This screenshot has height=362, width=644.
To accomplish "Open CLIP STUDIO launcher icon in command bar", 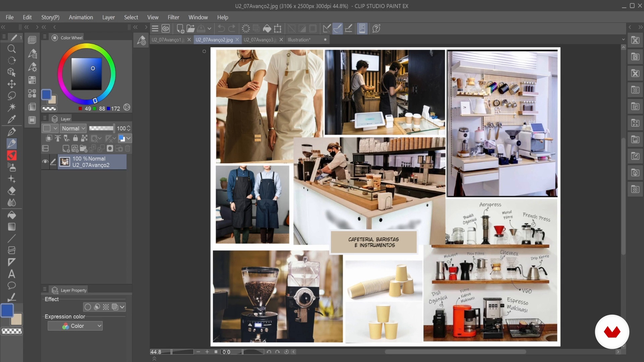I will click(166, 29).
